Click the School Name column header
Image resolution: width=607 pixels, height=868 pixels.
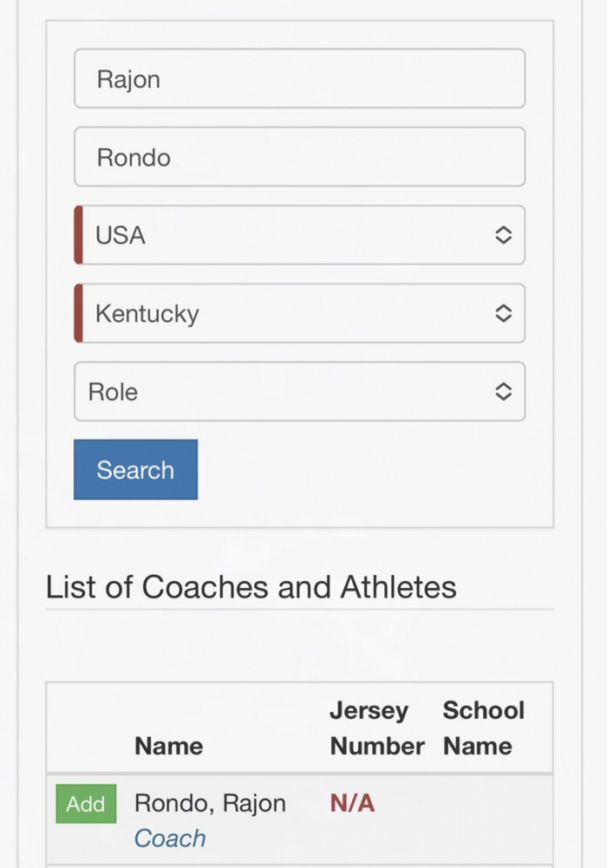pyautogui.click(x=483, y=728)
